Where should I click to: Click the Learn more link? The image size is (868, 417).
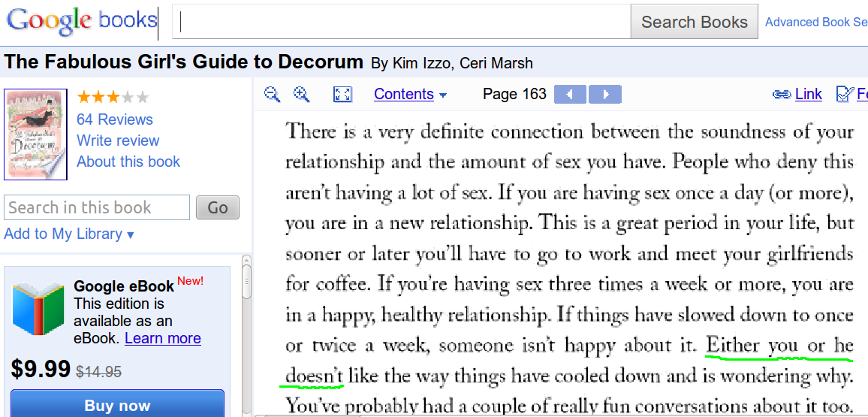163,338
